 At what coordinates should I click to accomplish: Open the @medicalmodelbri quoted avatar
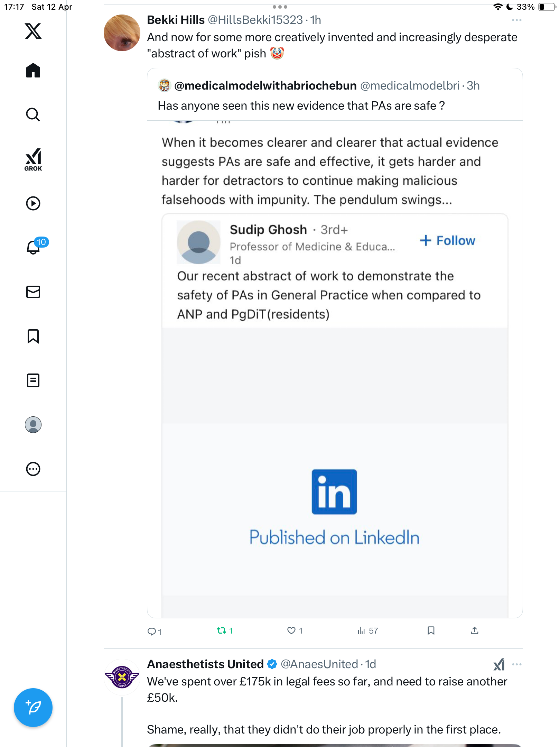click(165, 85)
